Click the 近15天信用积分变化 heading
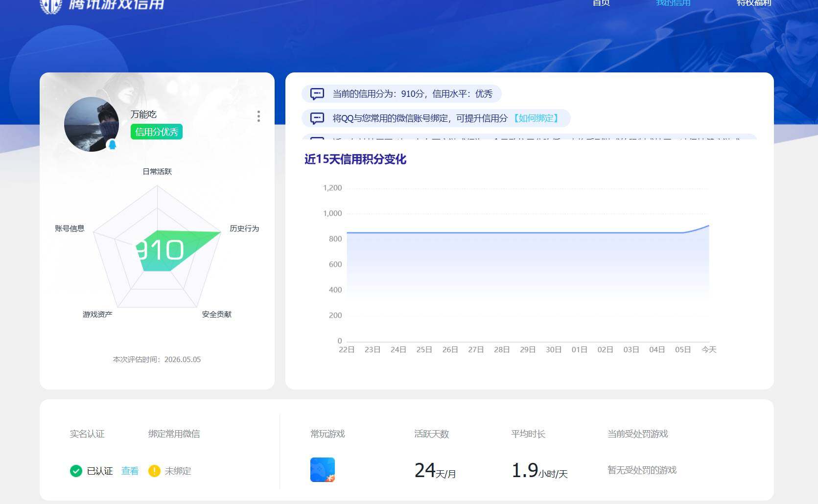This screenshot has height=504, width=818. click(355, 159)
